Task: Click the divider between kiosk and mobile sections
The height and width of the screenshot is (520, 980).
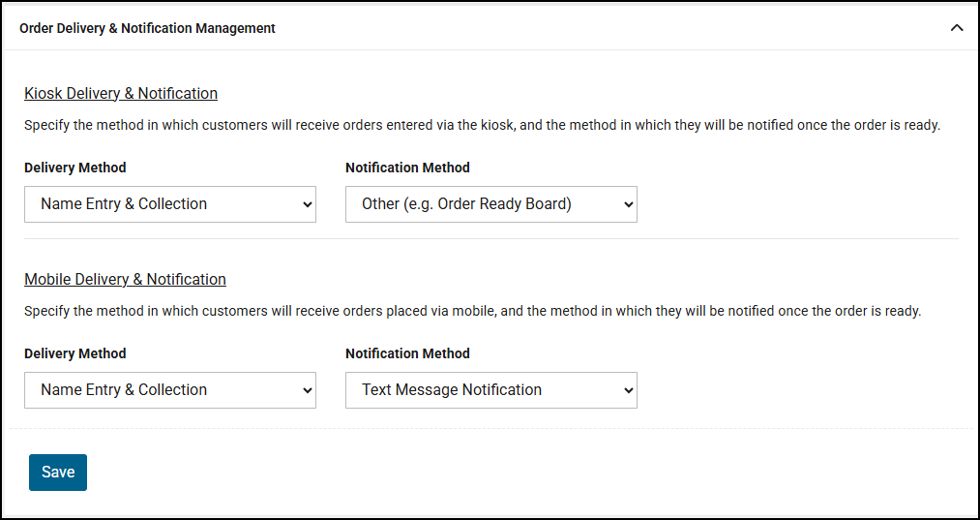Action: 490,238
